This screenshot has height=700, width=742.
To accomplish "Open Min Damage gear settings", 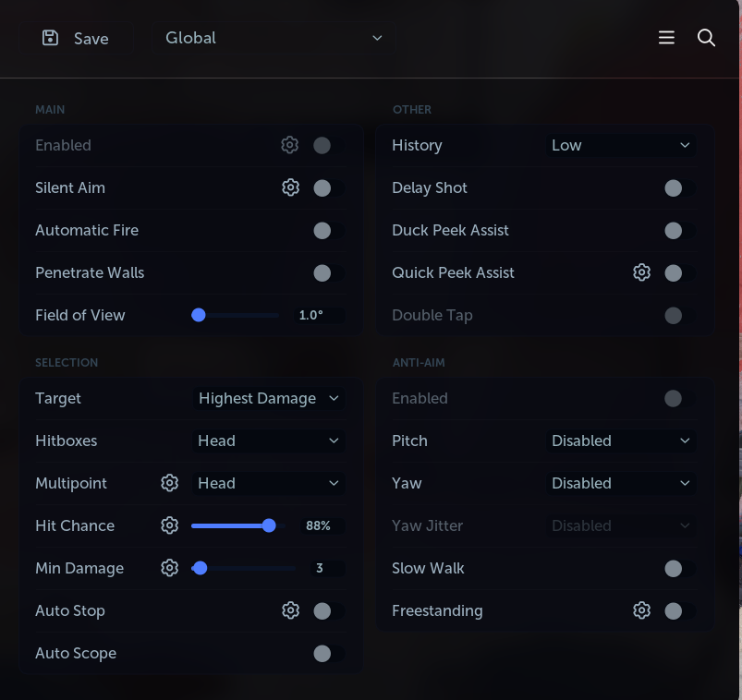I will (x=169, y=568).
